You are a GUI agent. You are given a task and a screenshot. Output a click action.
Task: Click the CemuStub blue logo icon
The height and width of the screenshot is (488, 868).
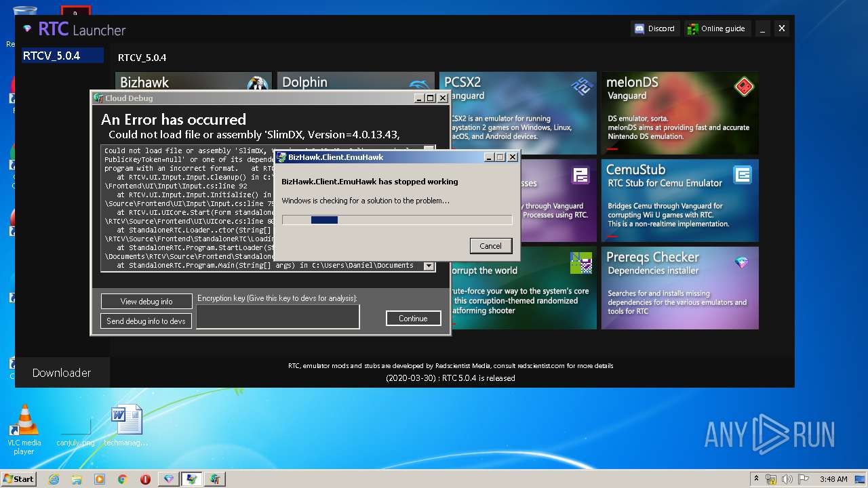[743, 176]
